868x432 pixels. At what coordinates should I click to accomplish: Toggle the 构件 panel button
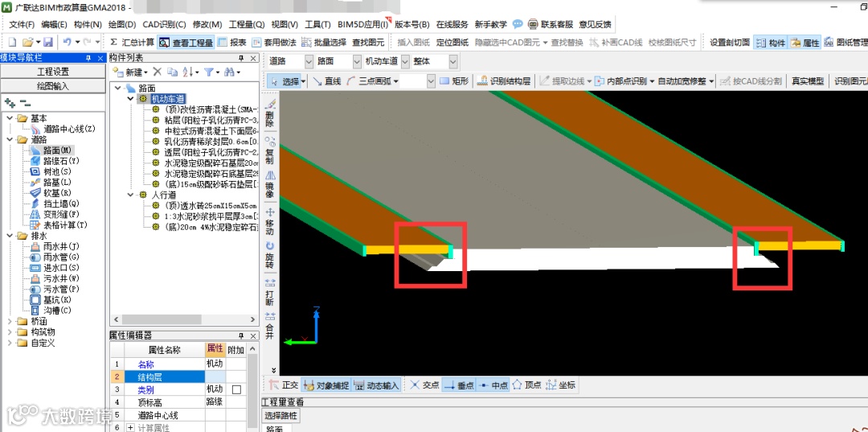coord(771,42)
